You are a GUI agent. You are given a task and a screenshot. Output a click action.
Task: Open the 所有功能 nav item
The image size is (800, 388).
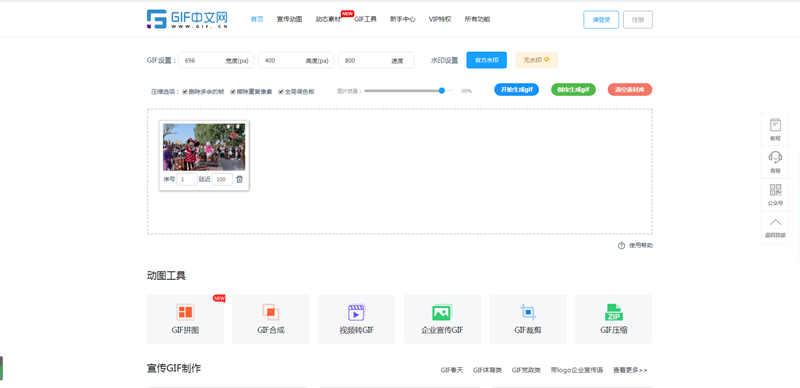[477, 19]
